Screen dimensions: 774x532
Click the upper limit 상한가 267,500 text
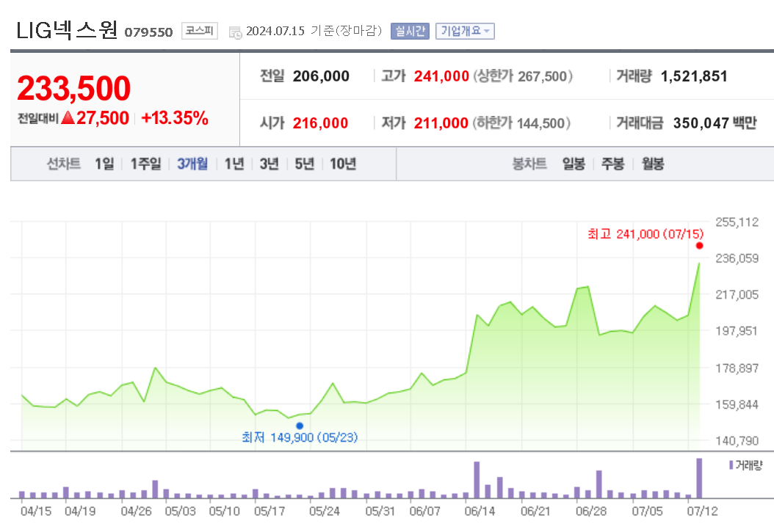(x=524, y=76)
